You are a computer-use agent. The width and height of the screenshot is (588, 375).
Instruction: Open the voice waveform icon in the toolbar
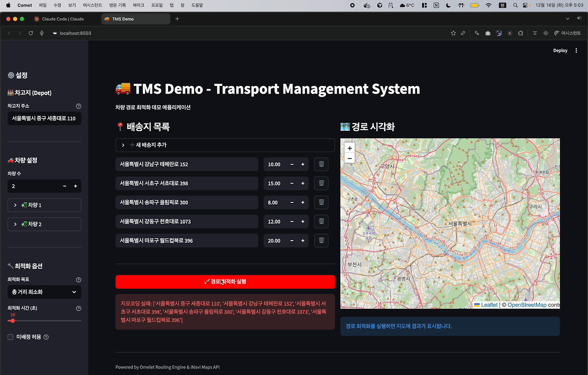pyautogui.click(x=546, y=33)
